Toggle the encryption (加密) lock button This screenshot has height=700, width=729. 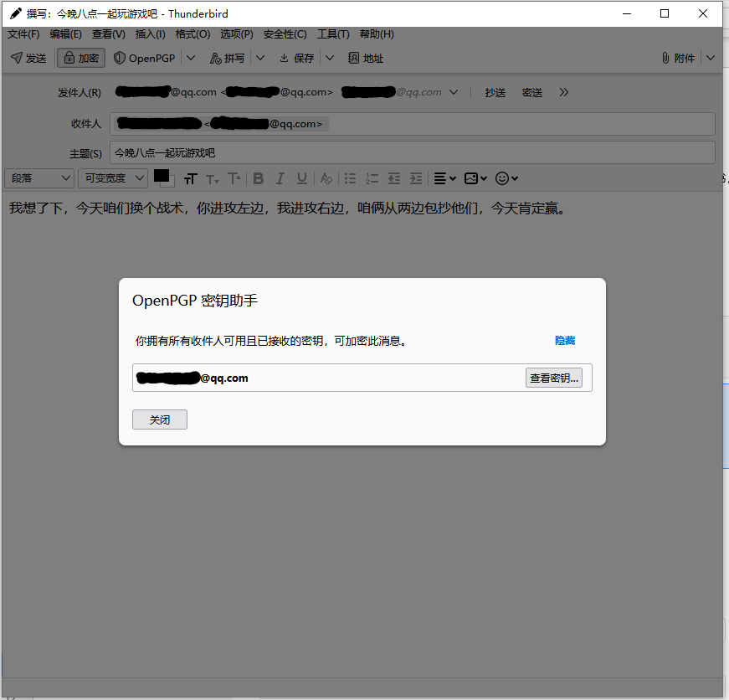tap(81, 58)
